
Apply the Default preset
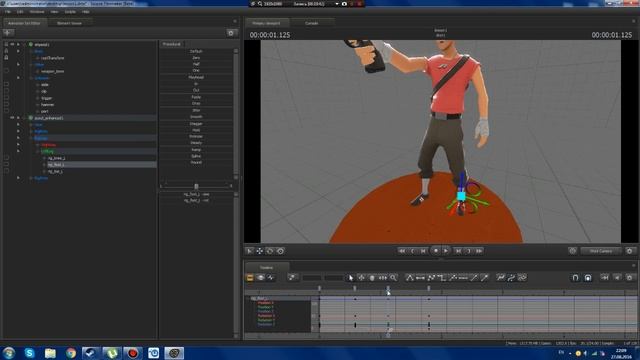196,51
